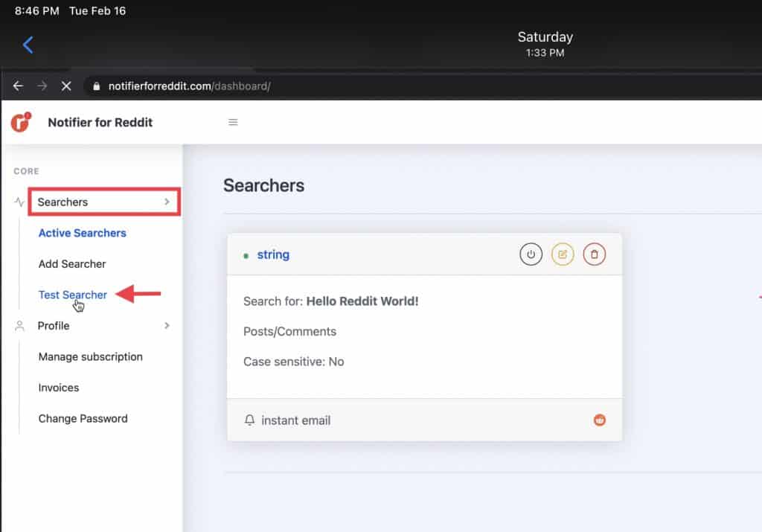The height and width of the screenshot is (532, 762).
Task: Click the 'Search for: Hello Reddit World!' text
Action: point(331,301)
